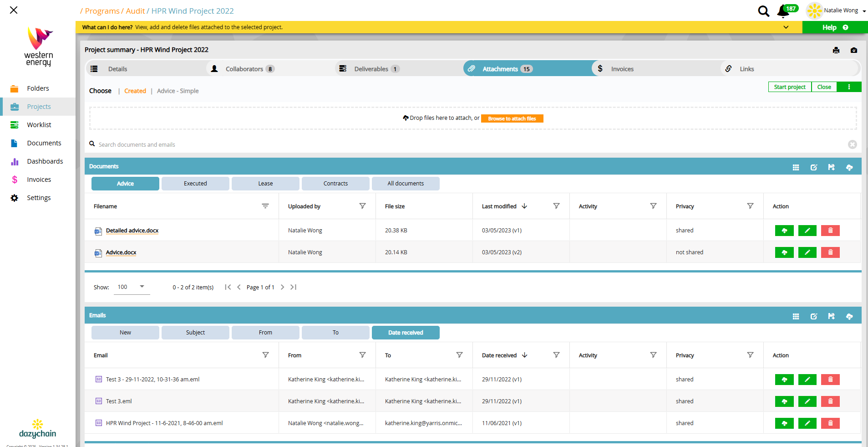Open the notifications bell icon

tap(783, 11)
